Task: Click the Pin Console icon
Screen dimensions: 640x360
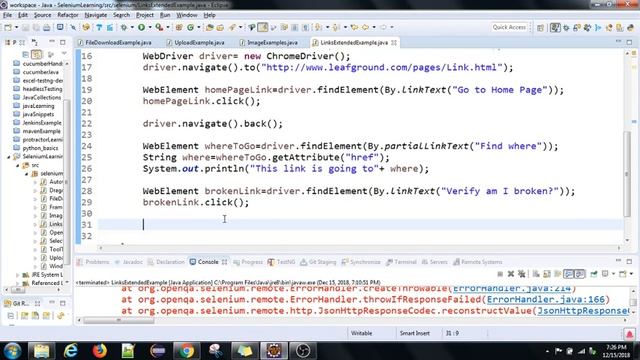Action: click(x=594, y=274)
